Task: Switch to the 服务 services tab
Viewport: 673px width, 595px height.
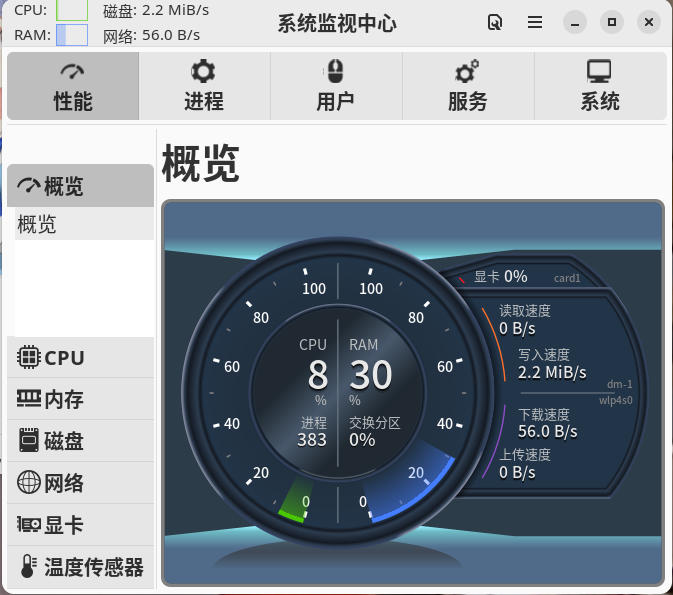Action: (x=467, y=86)
